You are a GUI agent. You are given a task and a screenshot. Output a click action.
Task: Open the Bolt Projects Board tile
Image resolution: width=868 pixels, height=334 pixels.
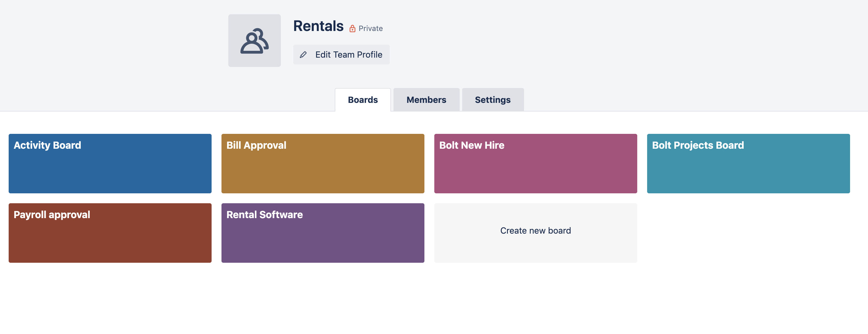748,164
